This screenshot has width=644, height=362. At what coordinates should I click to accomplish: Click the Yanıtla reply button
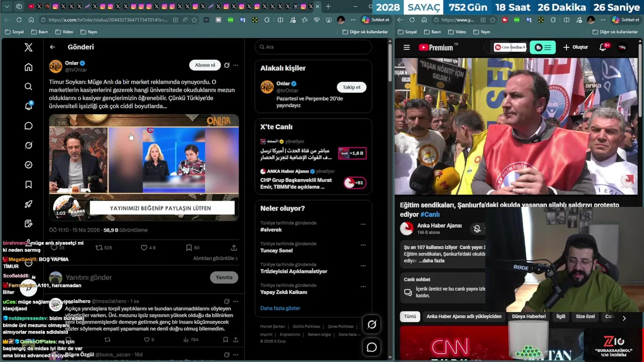coord(224,278)
